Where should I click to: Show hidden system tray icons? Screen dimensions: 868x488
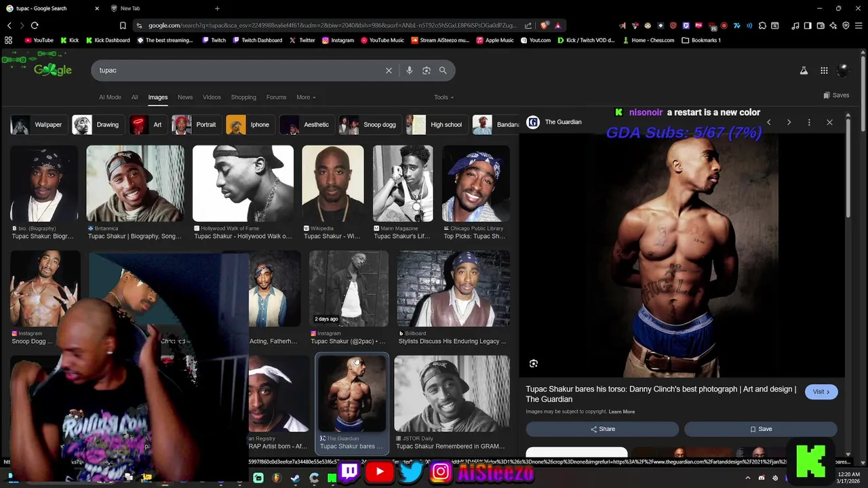[x=748, y=478]
